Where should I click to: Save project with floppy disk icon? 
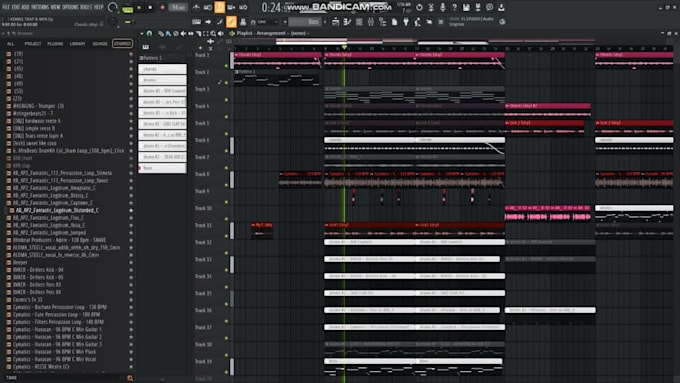pos(466,7)
